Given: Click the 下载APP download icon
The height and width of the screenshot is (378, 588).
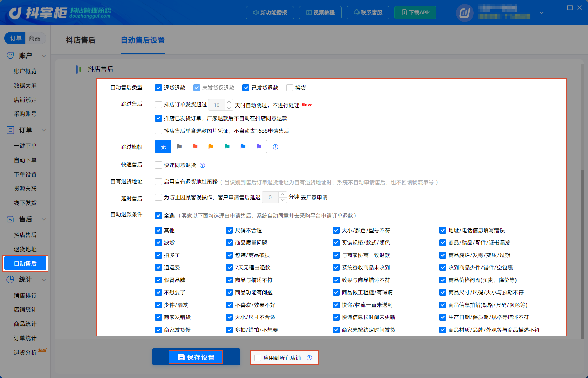Looking at the screenshot, I should click(x=404, y=13).
